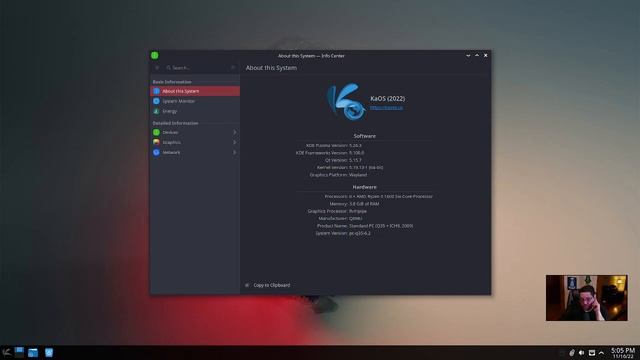This screenshot has height=360, width=640.
Task: Click the KDE Frameworks Version line
Action: (x=330, y=153)
